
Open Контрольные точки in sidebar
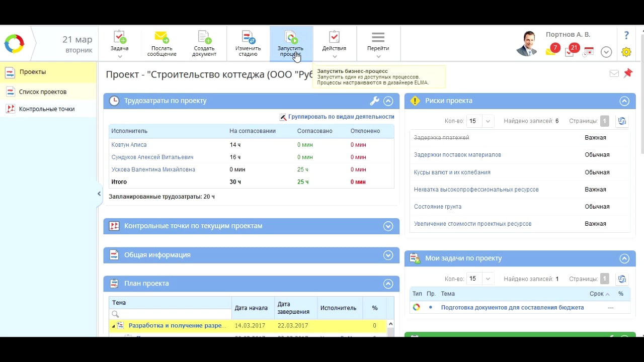(48, 109)
